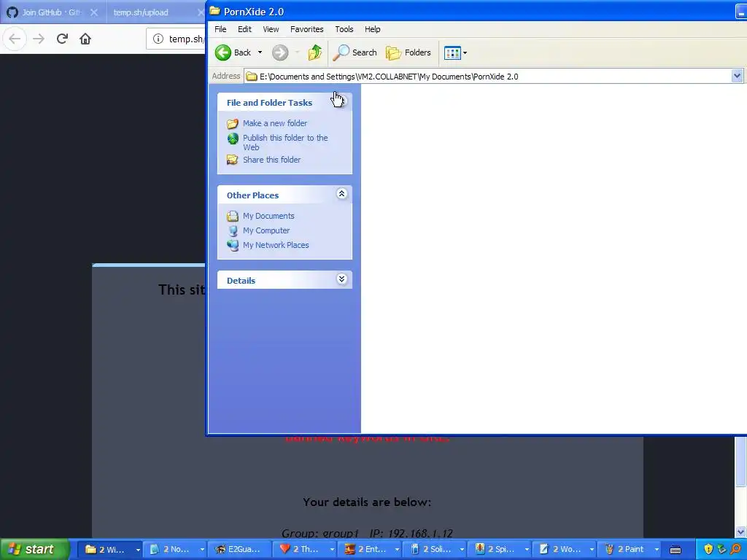
Task: Open the WordPad taskbar group
Action: tap(565, 549)
